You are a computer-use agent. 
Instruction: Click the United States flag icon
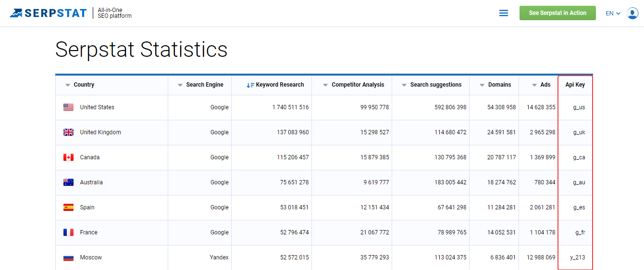[x=68, y=107]
